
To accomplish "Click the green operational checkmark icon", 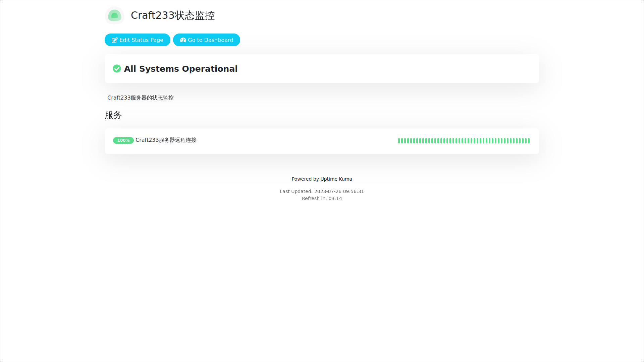I will pyautogui.click(x=117, y=69).
